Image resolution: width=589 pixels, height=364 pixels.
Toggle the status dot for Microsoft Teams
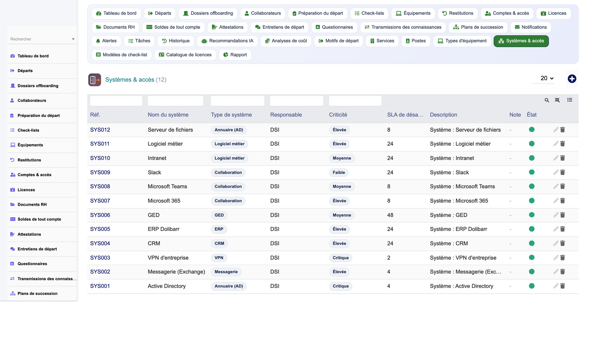[532, 186]
